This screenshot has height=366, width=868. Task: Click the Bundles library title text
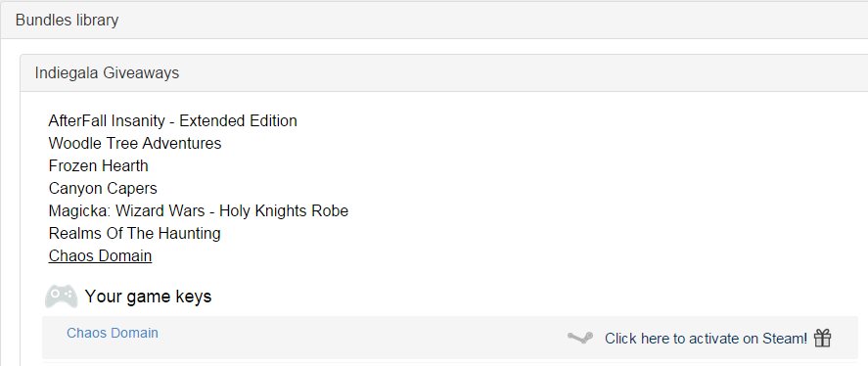67,21
